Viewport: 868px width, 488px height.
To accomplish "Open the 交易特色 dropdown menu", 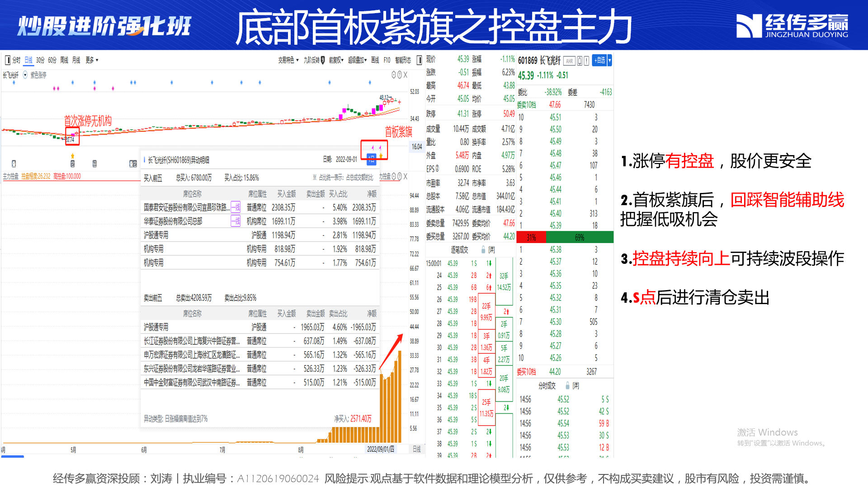I will (288, 60).
